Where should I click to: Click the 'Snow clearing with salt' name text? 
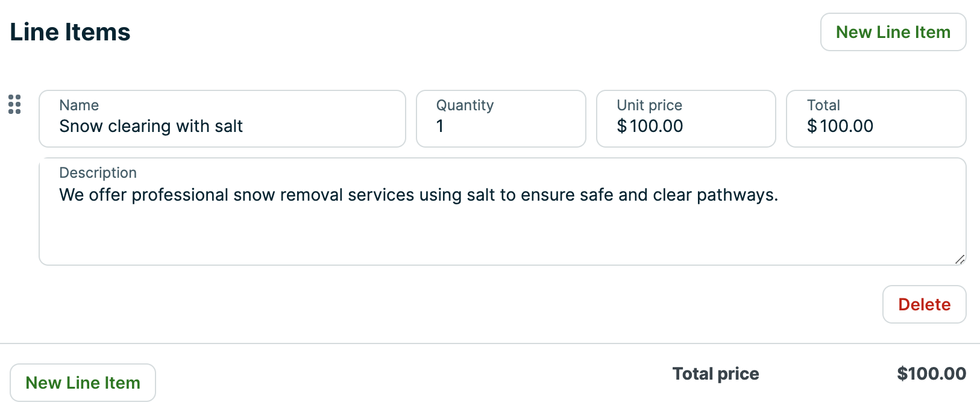point(151,126)
